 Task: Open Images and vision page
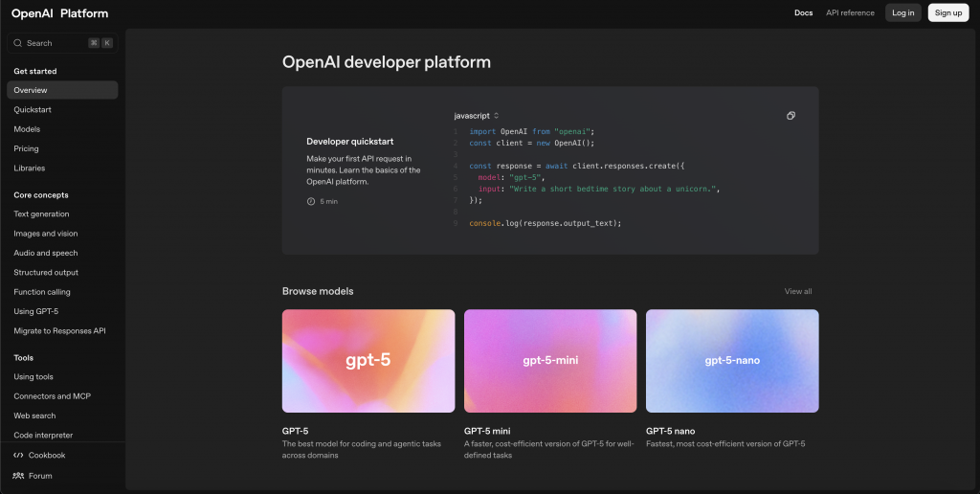coord(46,234)
